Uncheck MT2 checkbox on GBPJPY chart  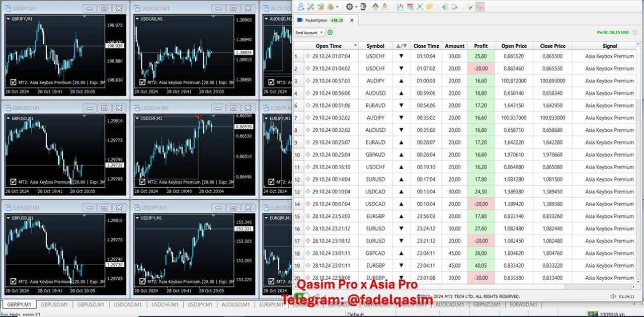coord(13,82)
